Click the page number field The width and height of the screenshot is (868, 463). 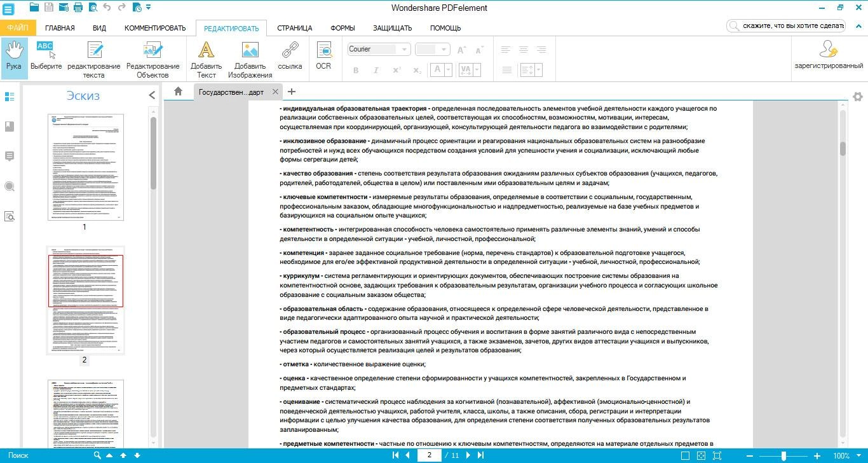[430, 455]
